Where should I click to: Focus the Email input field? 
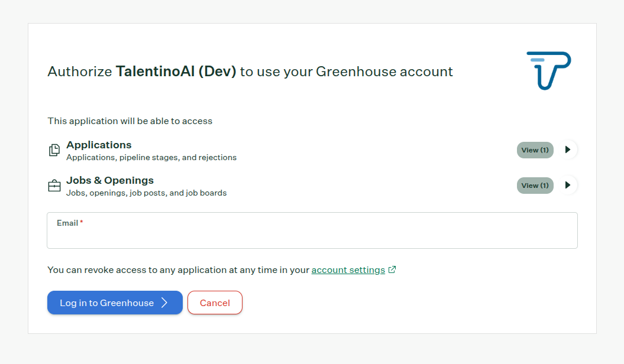[312, 230]
